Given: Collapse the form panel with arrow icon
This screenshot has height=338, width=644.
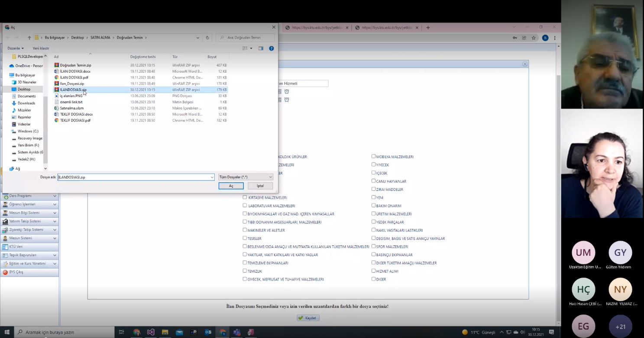Looking at the screenshot, I should point(525,64).
